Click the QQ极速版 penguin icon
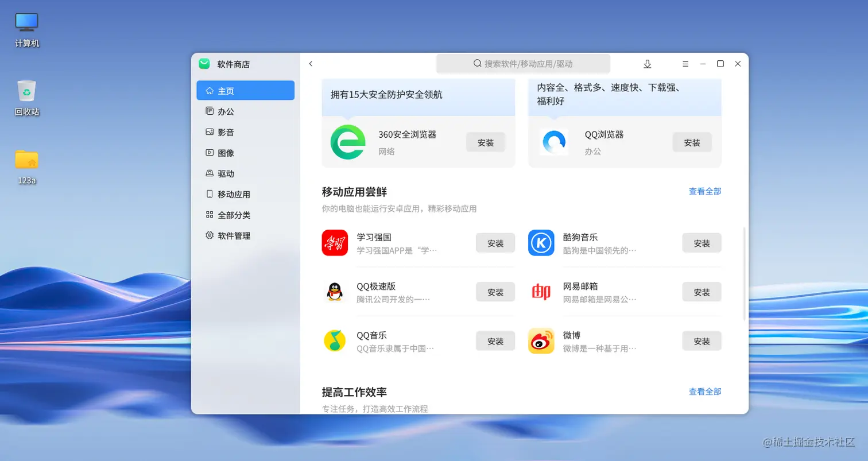868x461 pixels. click(335, 292)
